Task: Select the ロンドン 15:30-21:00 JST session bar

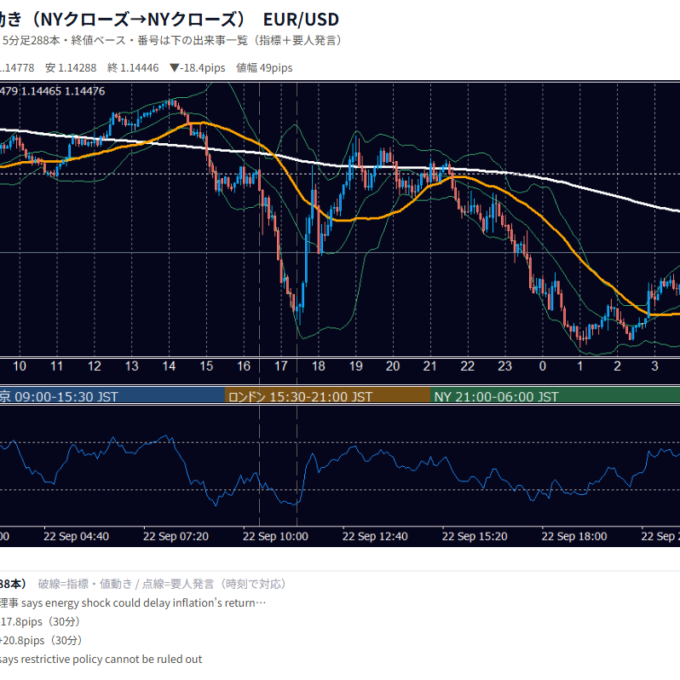Action: tap(327, 396)
